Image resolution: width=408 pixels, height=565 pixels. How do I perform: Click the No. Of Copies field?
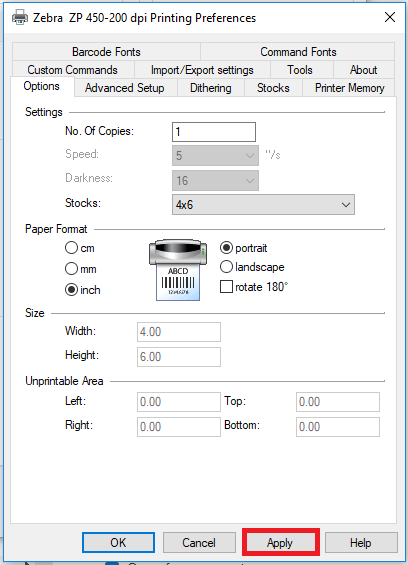click(214, 132)
